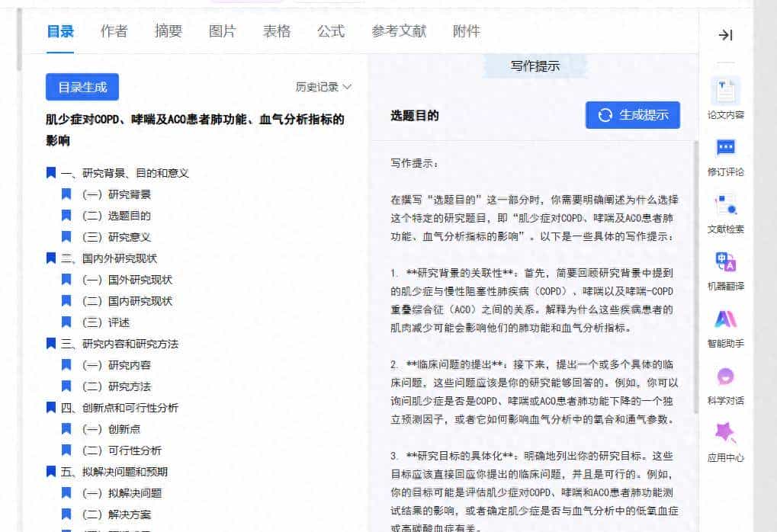Open the 论文内容 panel icon
Viewport: 777px width, 532px height.
click(724, 101)
